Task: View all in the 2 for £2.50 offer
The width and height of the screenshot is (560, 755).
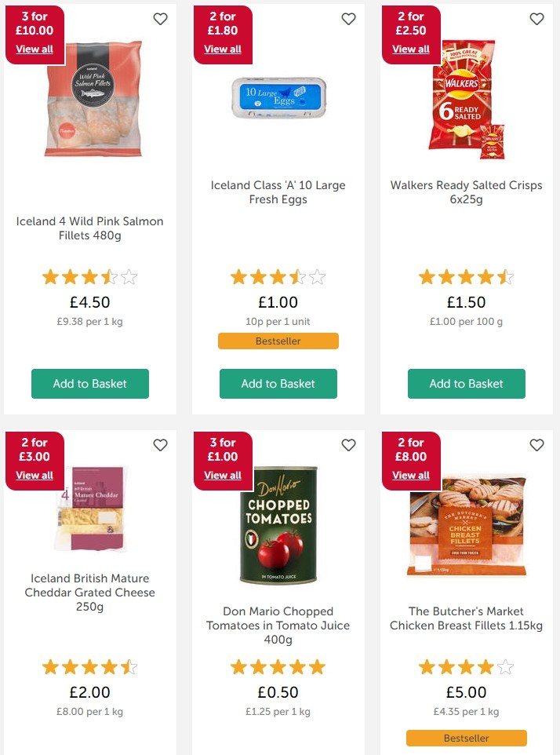Action: click(411, 49)
